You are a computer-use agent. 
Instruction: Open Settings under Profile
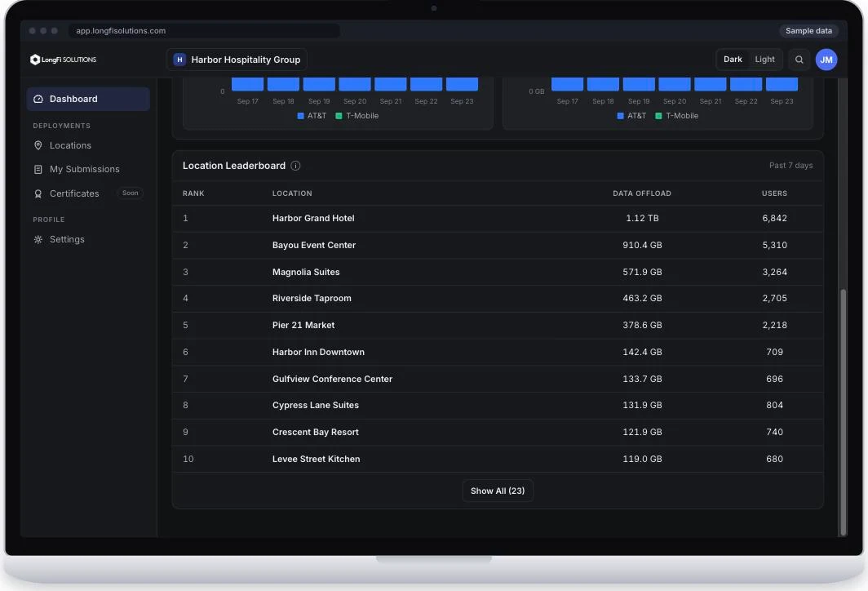pos(88,239)
